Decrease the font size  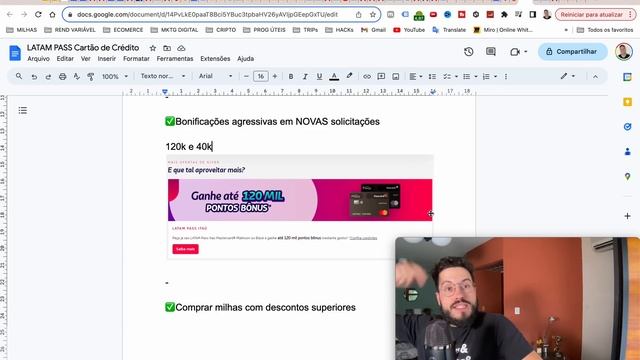(246, 76)
